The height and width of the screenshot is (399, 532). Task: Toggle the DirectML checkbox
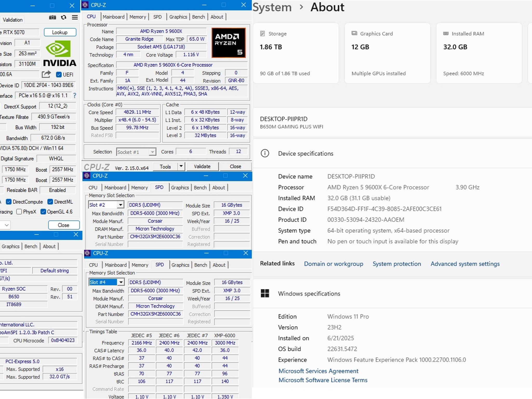(50, 202)
